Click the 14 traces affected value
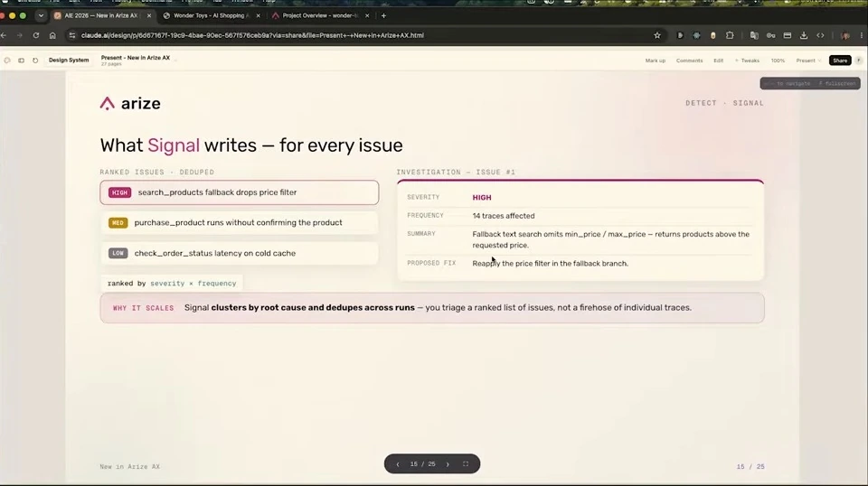This screenshot has height=486, width=868. [504, 216]
